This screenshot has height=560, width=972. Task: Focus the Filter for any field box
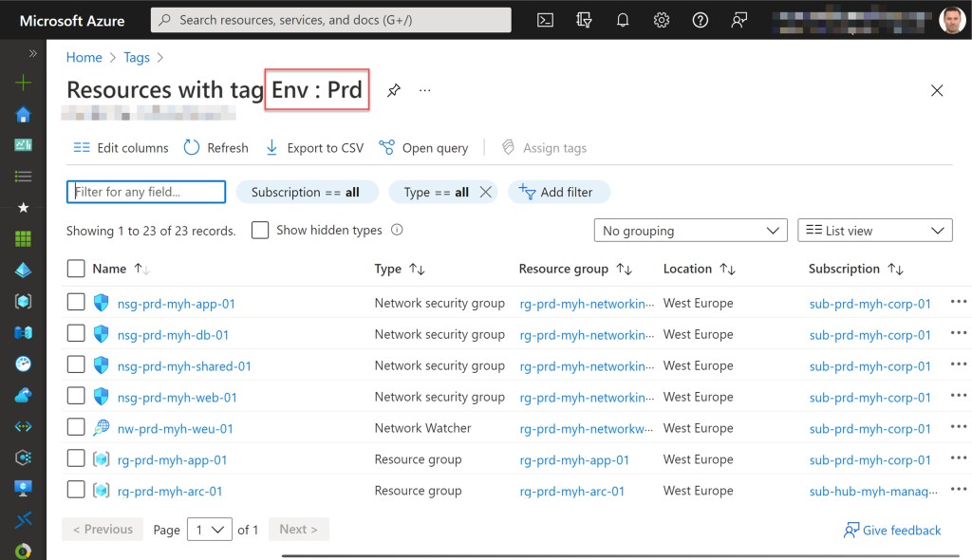coord(146,192)
